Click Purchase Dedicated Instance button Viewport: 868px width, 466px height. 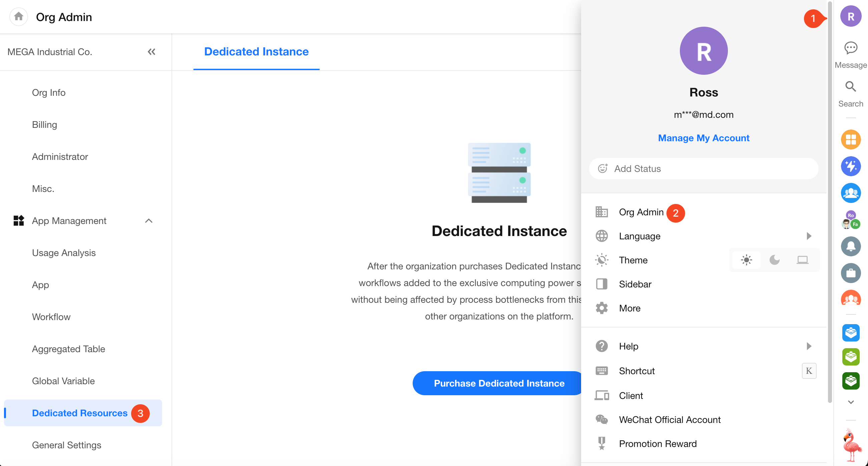499,383
